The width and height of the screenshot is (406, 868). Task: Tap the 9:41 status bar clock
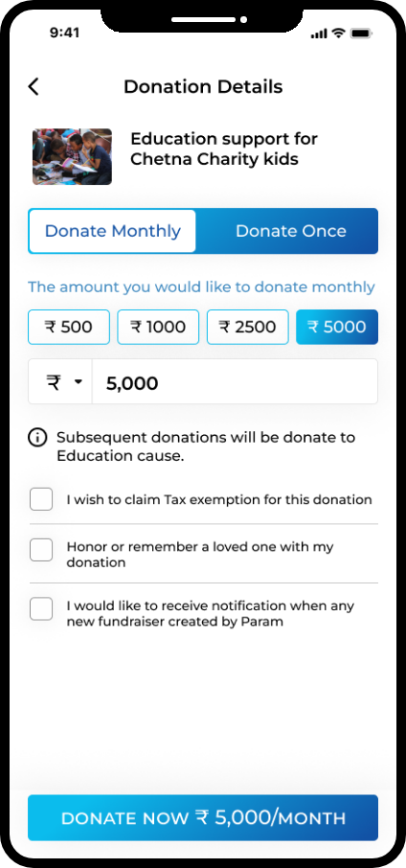pos(65,33)
